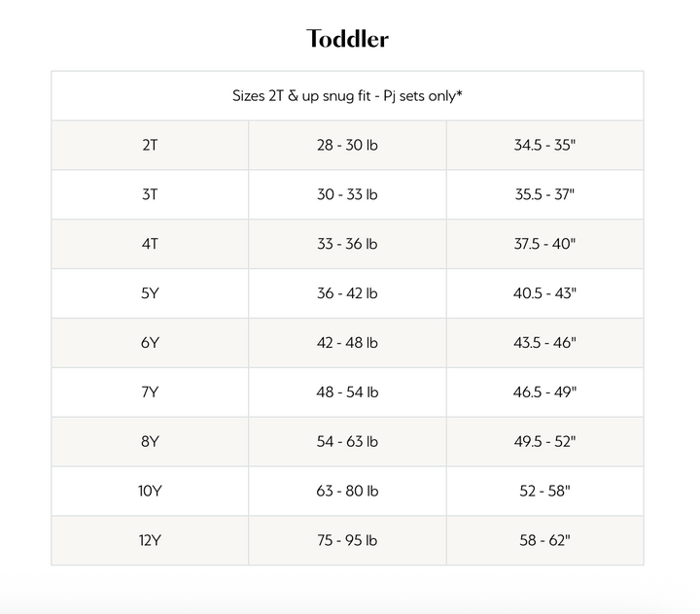700x614 pixels.
Task: Select the 6Y size cell
Action: coord(150,343)
